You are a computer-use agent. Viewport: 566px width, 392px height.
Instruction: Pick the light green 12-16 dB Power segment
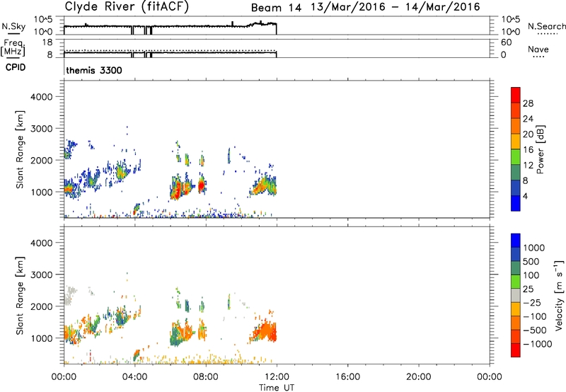tap(516, 157)
